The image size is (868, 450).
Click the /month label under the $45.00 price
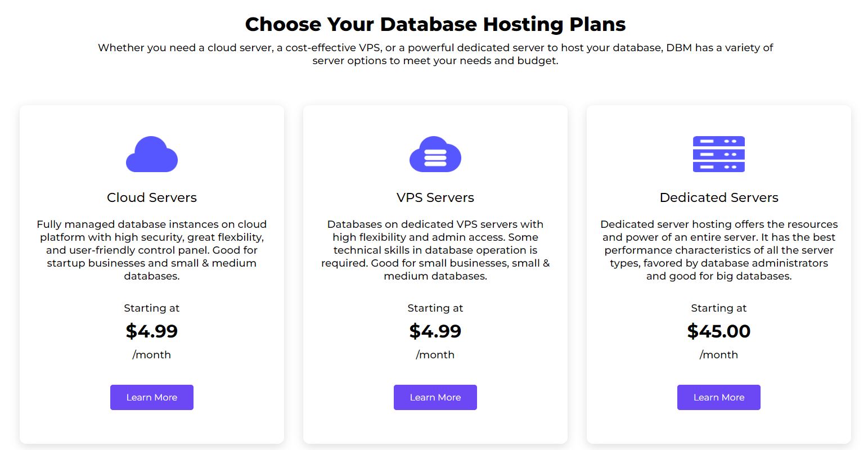point(719,355)
